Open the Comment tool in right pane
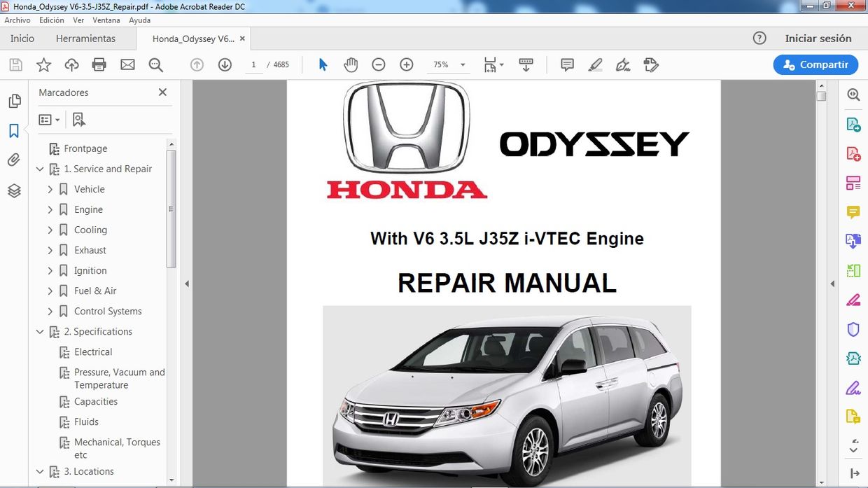Screen dimensions: 868x488 click(853, 212)
